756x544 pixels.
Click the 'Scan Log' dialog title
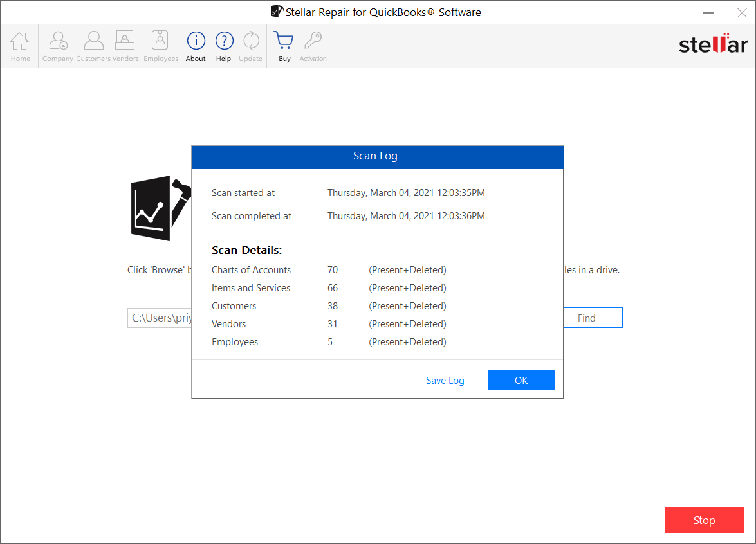pyautogui.click(x=375, y=156)
